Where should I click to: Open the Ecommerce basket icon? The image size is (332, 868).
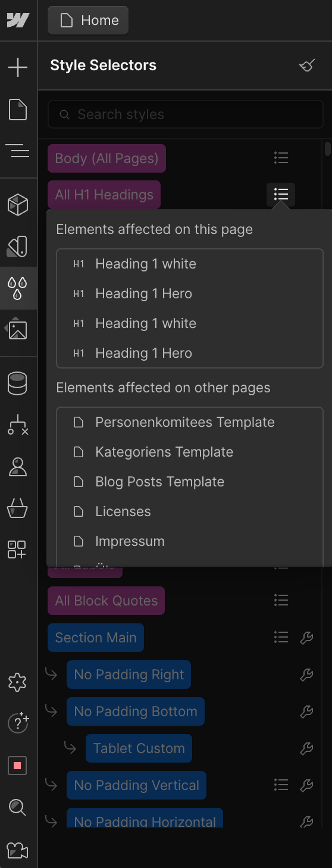click(18, 508)
